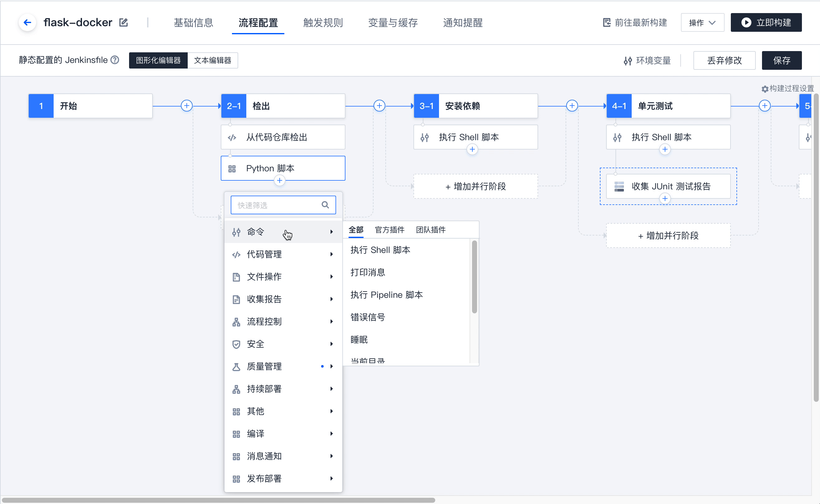This screenshot has width=820, height=504.
Task: Click the 保存 button
Action: (782, 60)
